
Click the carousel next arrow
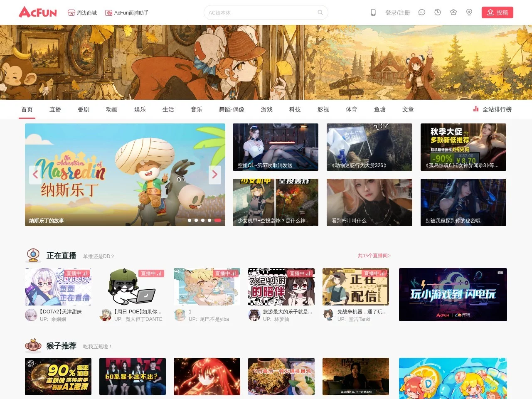[214, 175]
